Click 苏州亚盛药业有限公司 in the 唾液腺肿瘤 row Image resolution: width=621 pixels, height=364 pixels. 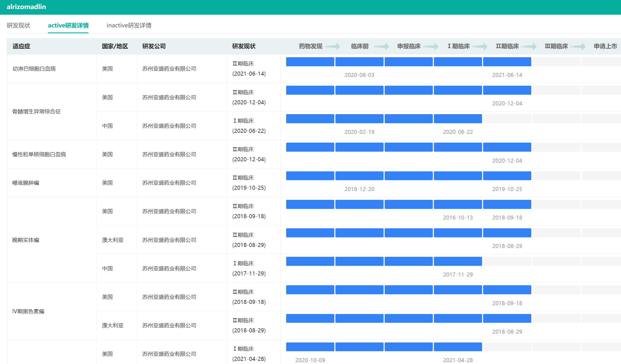coord(169,183)
